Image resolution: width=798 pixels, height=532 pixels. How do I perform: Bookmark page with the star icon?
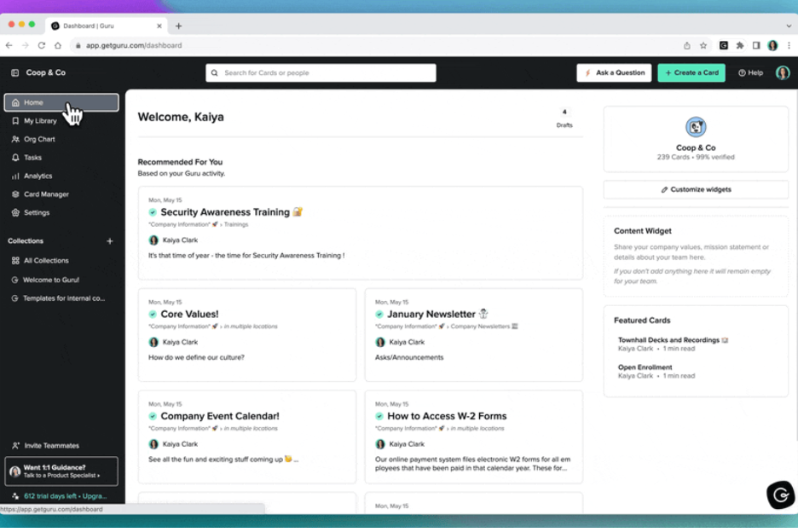[703, 45]
